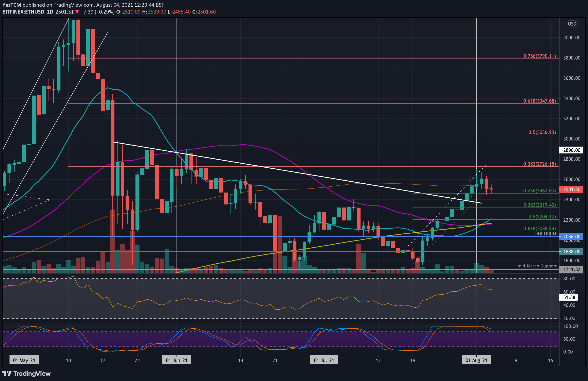Select the 2890.00 price label
Viewport: 588px width, 381px height.
tap(571, 150)
